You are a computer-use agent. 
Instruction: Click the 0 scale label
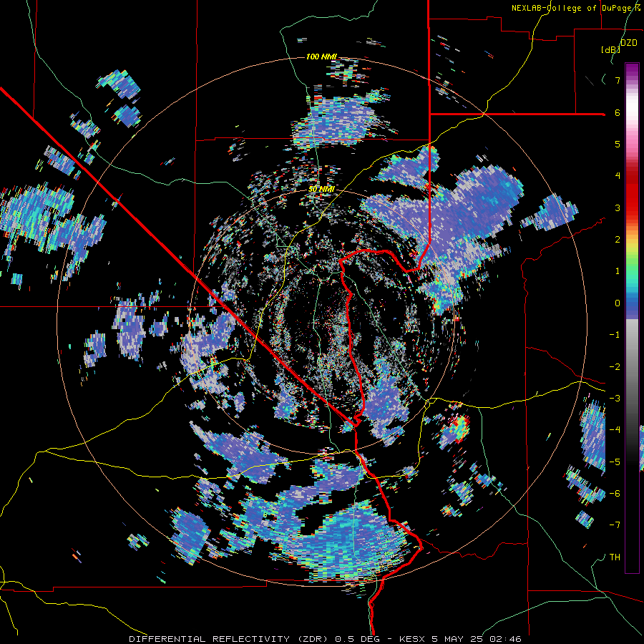click(618, 303)
